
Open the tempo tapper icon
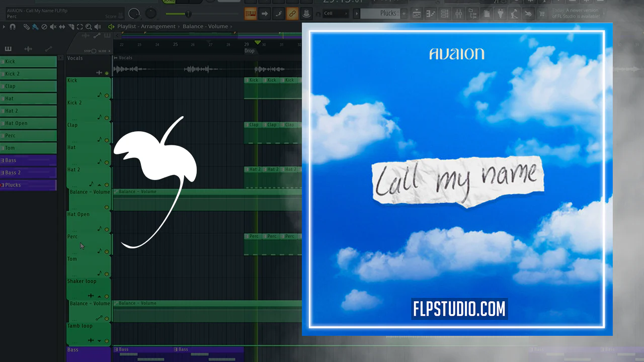click(514, 14)
